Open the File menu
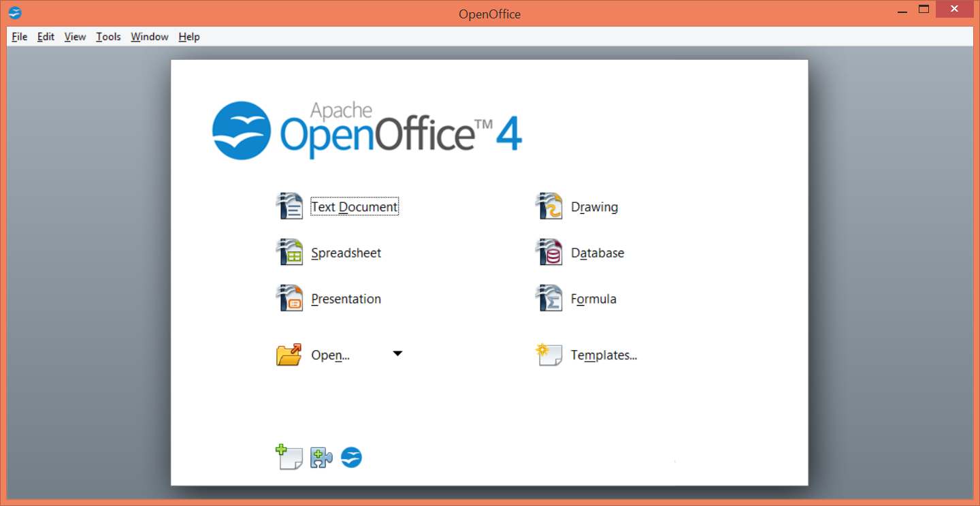 point(20,37)
